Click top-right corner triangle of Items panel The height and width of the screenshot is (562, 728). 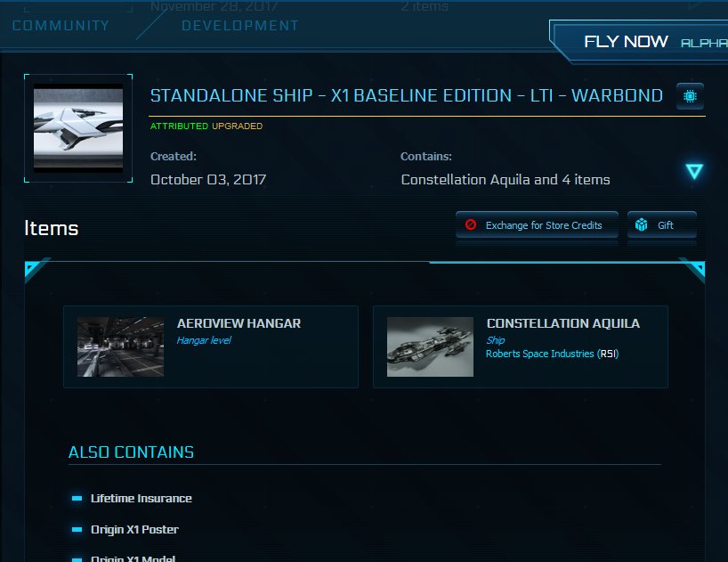click(695, 269)
